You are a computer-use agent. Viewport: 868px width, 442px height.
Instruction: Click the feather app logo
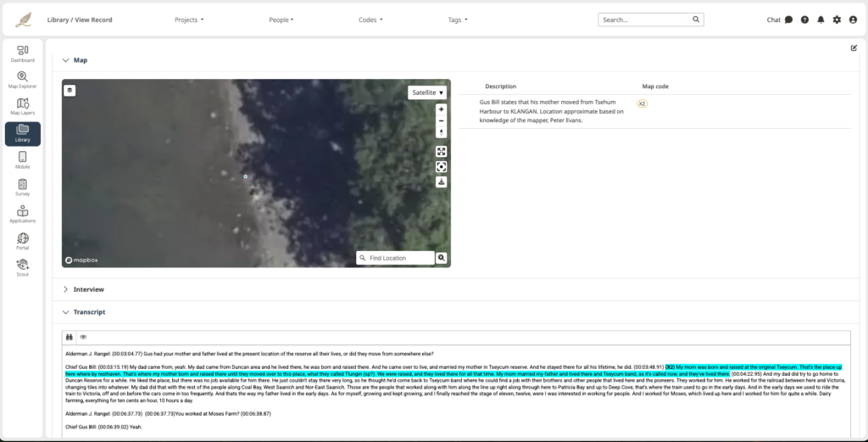[23, 20]
